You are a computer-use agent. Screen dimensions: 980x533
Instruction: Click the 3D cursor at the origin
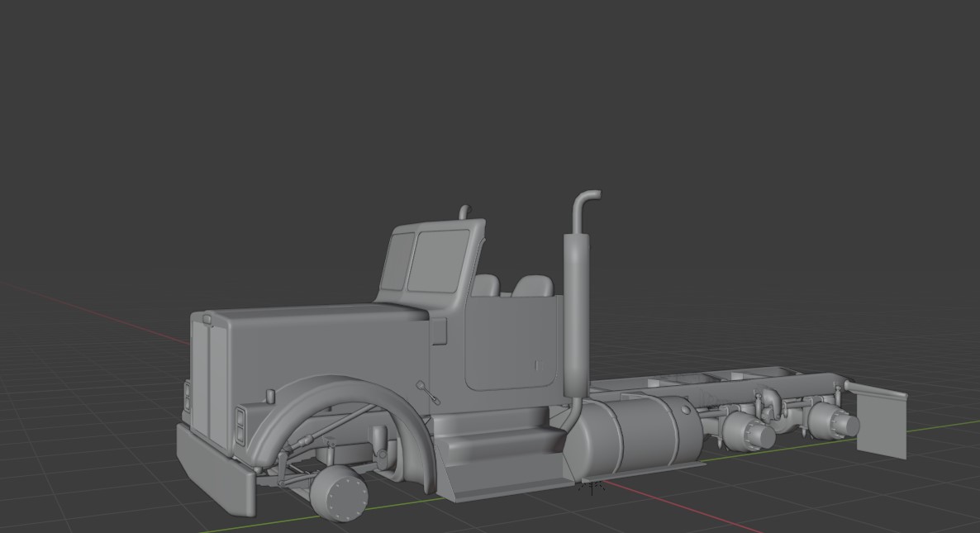tap(592, 485)
